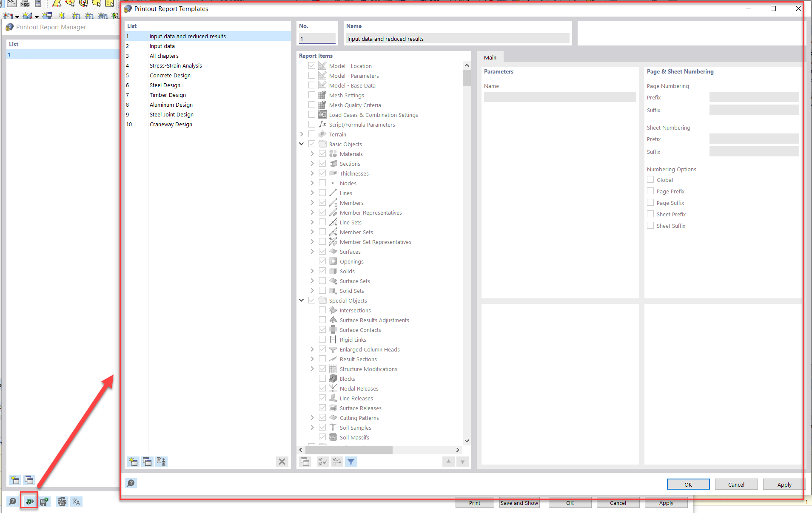Click the select-all checkmarks icon below Report Items
The width and height of the screenshot is (812, 513).
pos(322,462)
